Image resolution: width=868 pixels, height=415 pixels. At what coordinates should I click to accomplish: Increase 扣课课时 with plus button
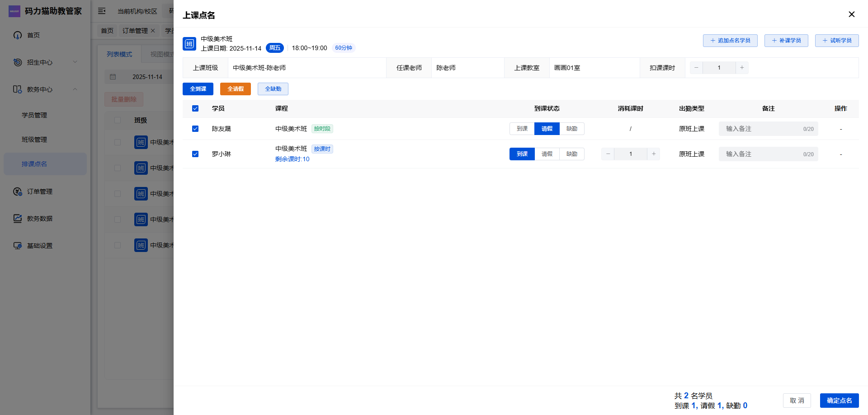[742, 68]
